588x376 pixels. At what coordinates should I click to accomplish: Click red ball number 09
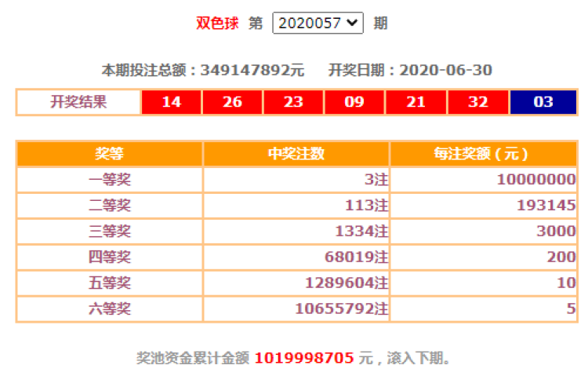(x=354, y=102)
